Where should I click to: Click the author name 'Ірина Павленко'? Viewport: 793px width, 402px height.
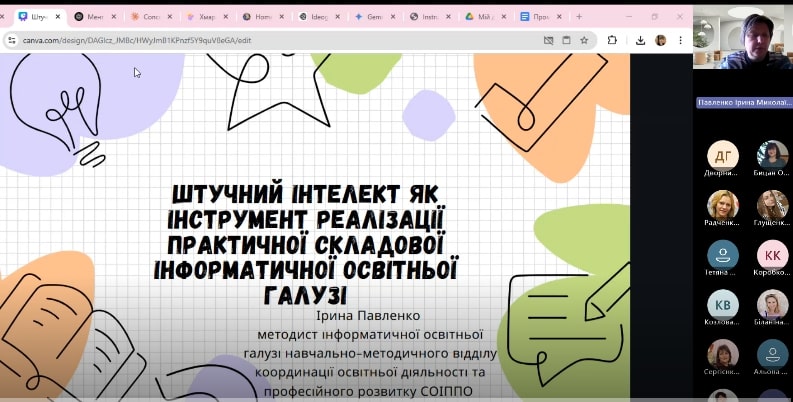point(368,316)
